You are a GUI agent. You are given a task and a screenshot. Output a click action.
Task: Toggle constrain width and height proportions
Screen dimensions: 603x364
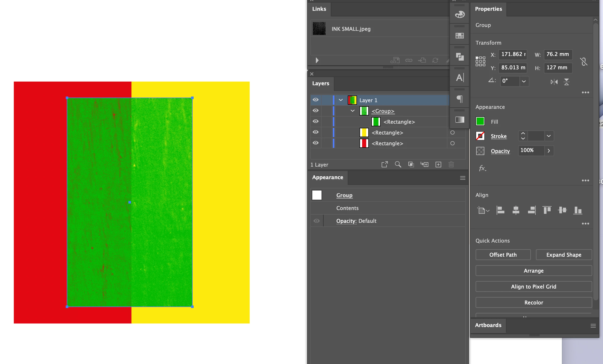[x=584, y=61]
